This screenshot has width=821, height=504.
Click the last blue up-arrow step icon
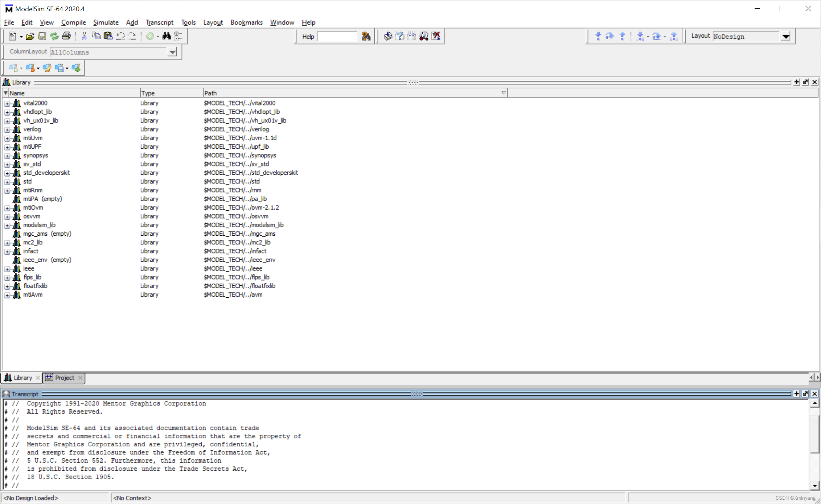[674, 36]
